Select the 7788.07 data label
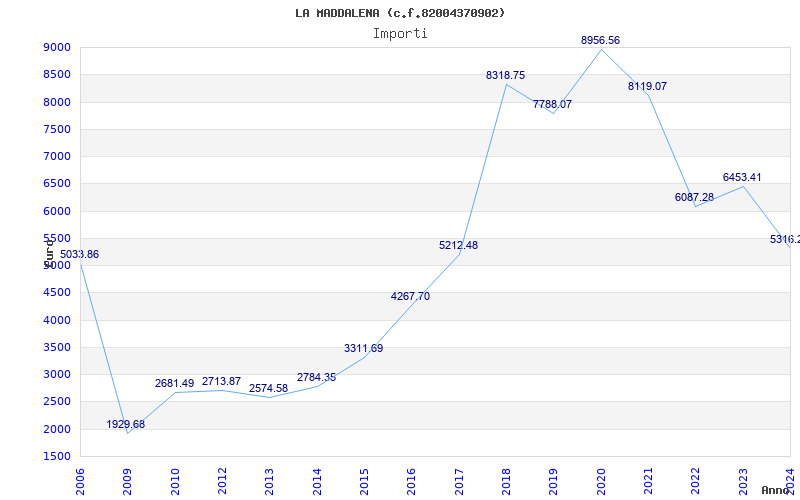The width and height of the screenshot is (800, 500). (552, 105)
